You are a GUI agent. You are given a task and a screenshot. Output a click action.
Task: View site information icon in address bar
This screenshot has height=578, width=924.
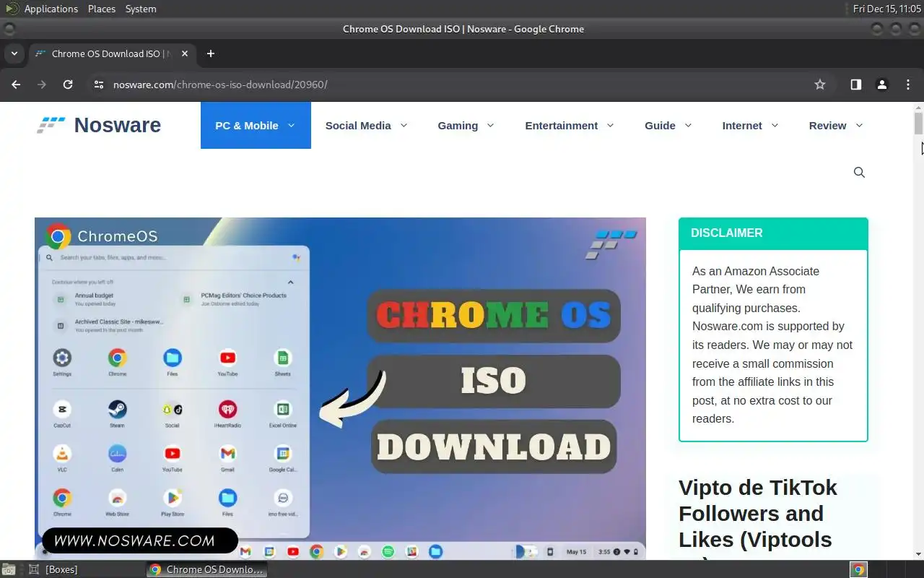[x=99, y=85]
